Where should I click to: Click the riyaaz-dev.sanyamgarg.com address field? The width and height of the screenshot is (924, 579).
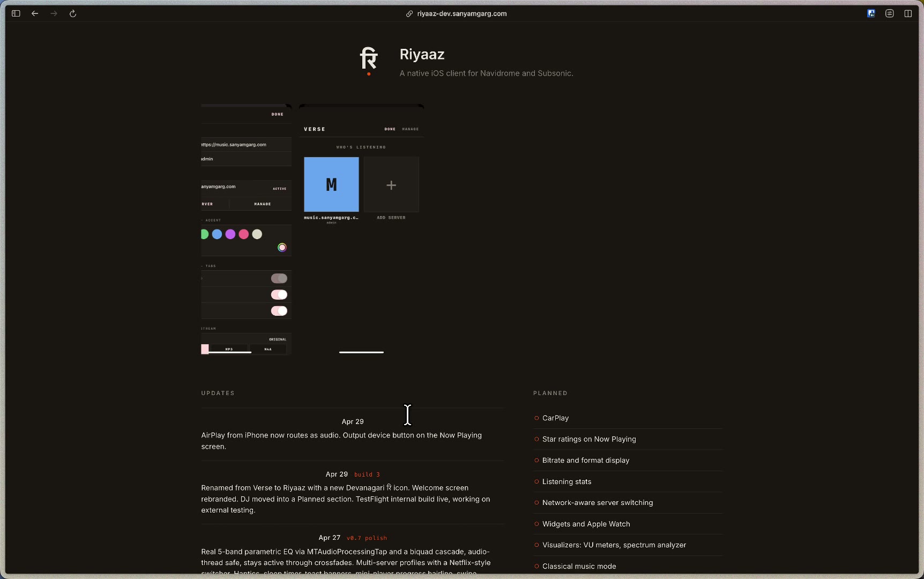coord(461,14)
